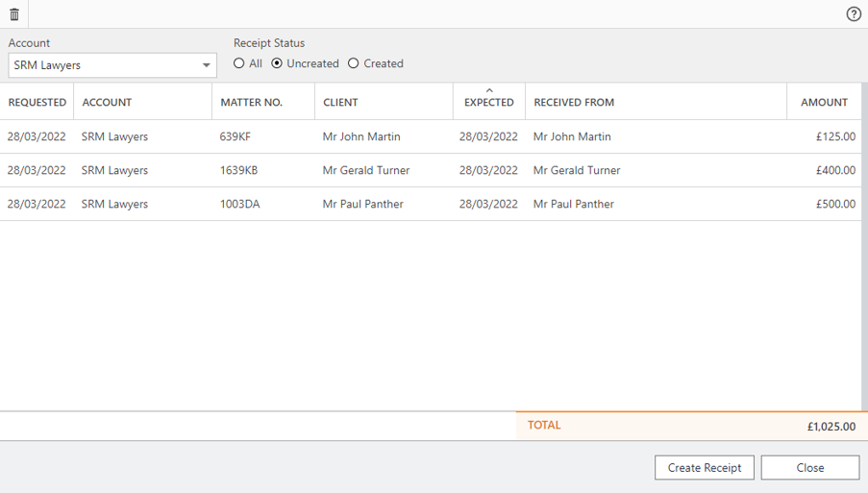Open the help question mark icon
This screenshot has width=868, height=493.
(854, 14)
